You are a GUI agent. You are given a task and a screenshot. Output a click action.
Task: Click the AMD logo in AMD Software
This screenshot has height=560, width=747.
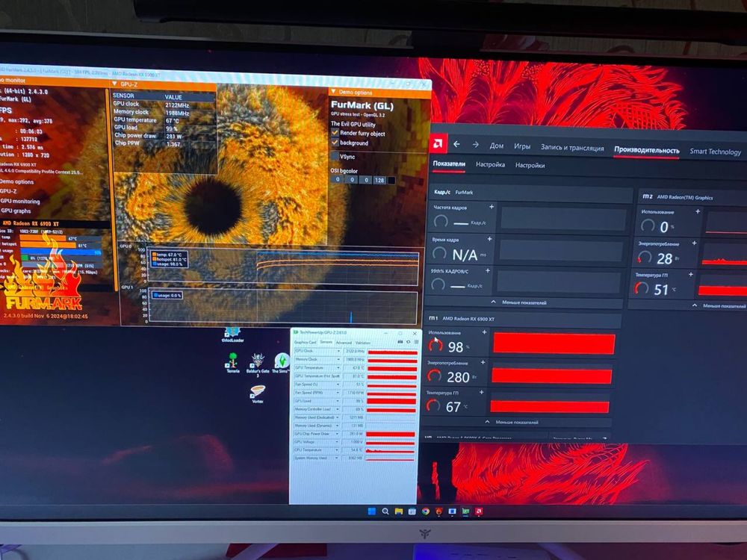point(438,143)
